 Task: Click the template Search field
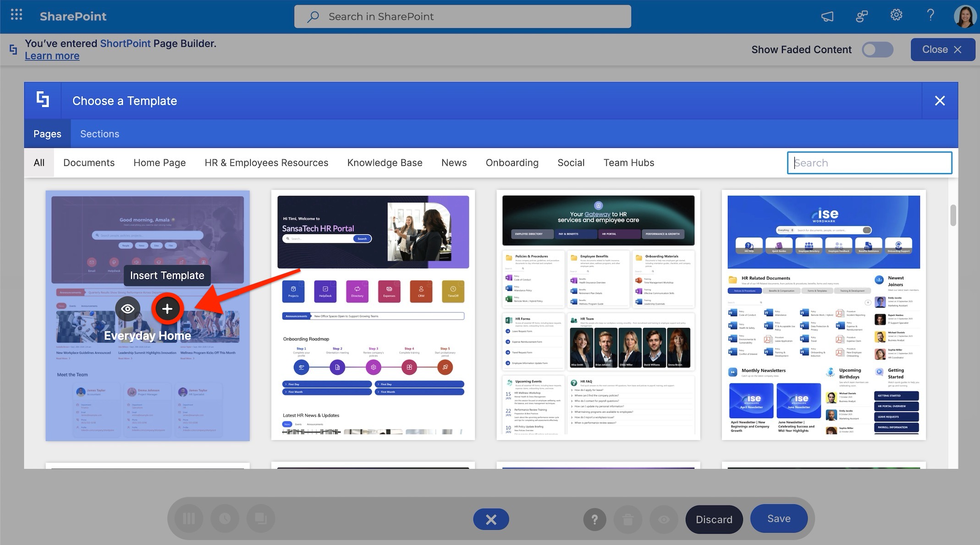[x=869, y=163]
